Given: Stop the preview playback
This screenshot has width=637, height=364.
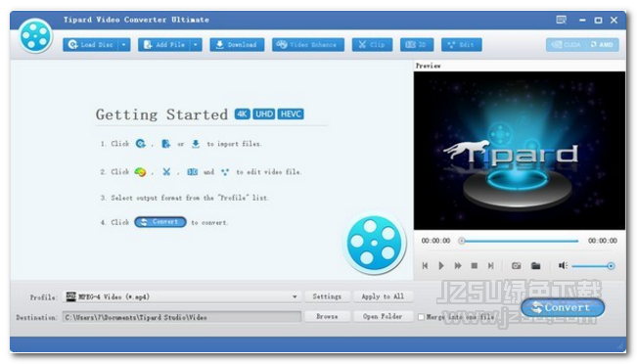Looking at the screenshot, I should point(475,266).
